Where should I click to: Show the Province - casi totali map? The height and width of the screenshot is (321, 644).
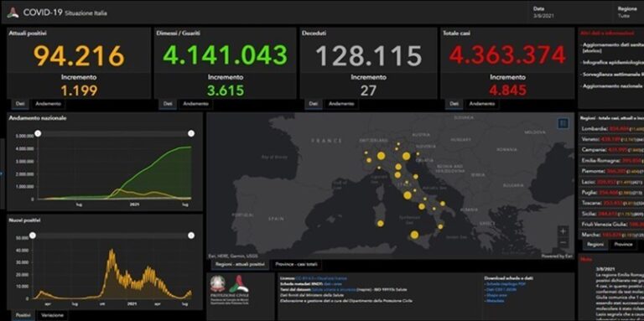click(x=296, y=264)
